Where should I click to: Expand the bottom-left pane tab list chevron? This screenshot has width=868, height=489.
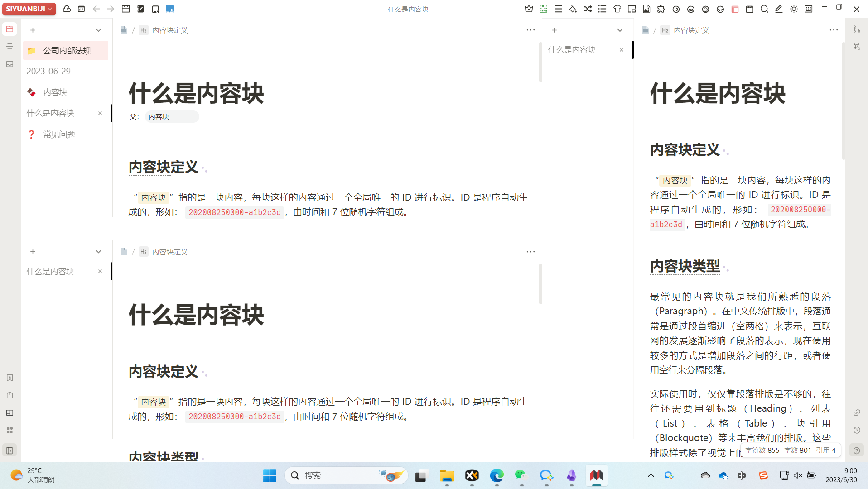pyautogui.click(x=98, y=252)
